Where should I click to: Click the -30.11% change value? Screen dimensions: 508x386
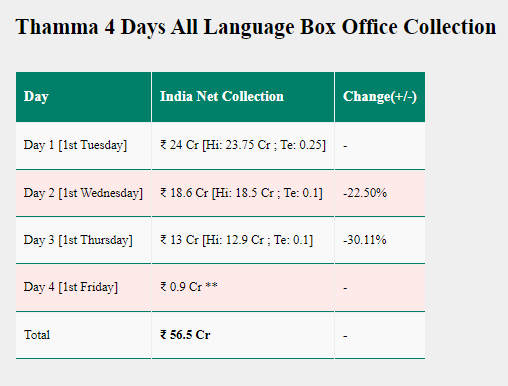365,240
